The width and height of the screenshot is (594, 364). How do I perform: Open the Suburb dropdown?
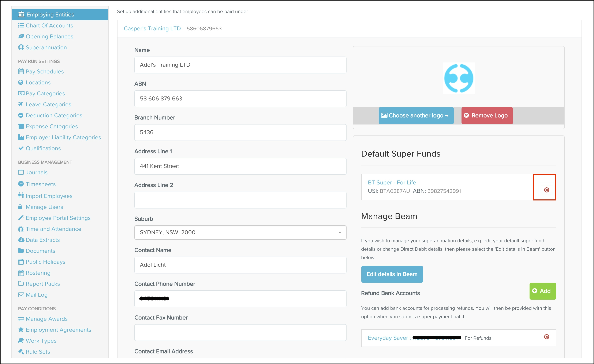pos(240,232)
